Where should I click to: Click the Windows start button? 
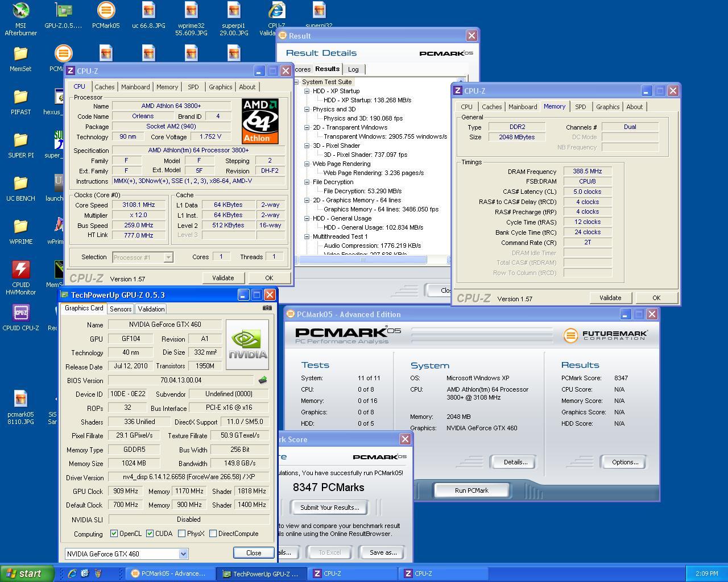27,573
